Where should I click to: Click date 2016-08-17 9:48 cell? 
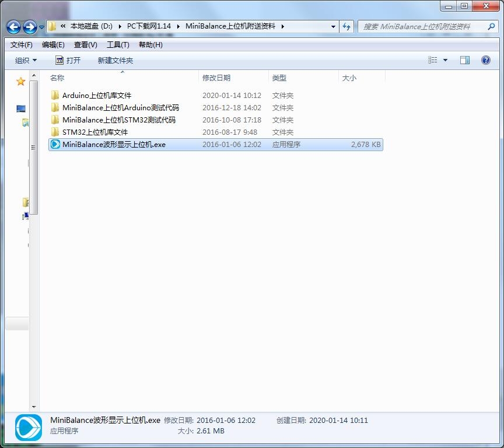coord(229,132)
